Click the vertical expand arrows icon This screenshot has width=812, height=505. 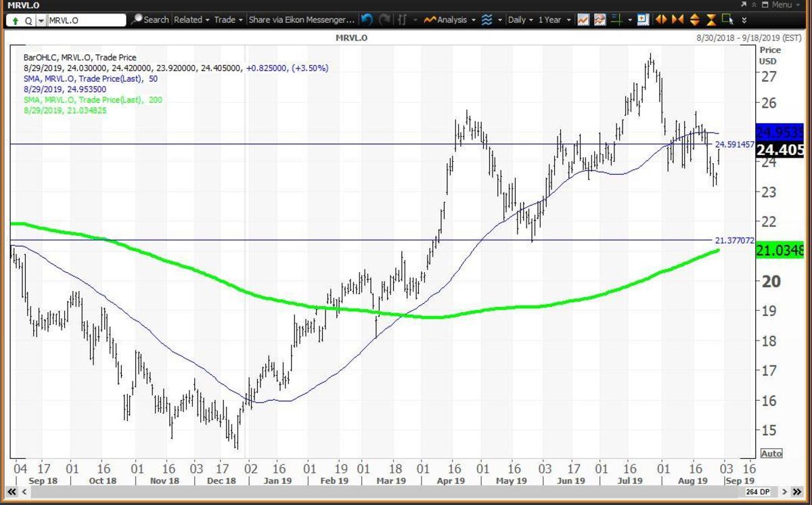[x=695, y=20]
